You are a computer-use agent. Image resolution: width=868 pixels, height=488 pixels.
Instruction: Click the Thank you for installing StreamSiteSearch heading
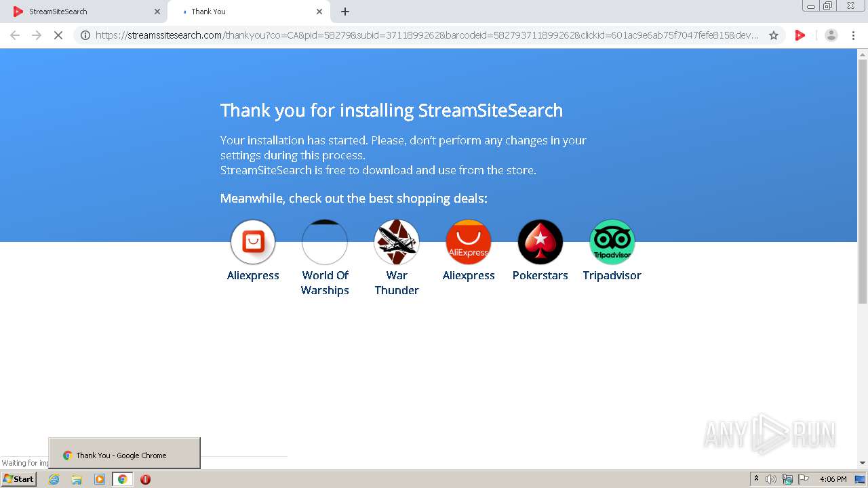pyautogui.click(x=391, y=110)
